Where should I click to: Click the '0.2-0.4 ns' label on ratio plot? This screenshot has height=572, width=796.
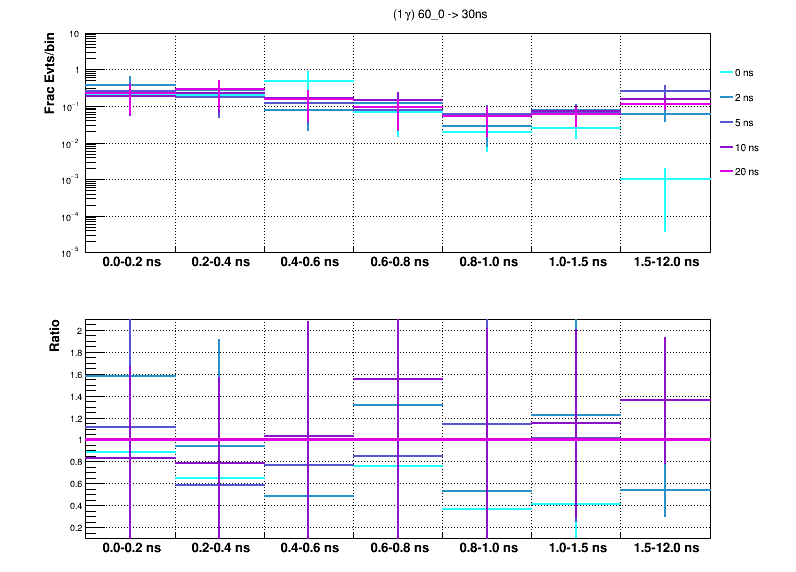[219, 549]
